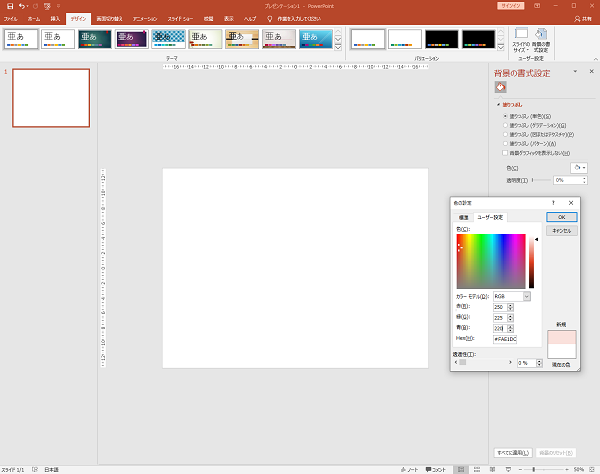Select the Fill paint bucket icon in pane

[501, 87]
